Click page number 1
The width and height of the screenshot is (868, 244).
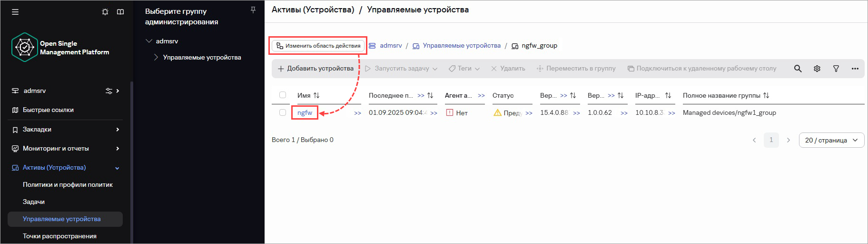(x=771, y=140)
